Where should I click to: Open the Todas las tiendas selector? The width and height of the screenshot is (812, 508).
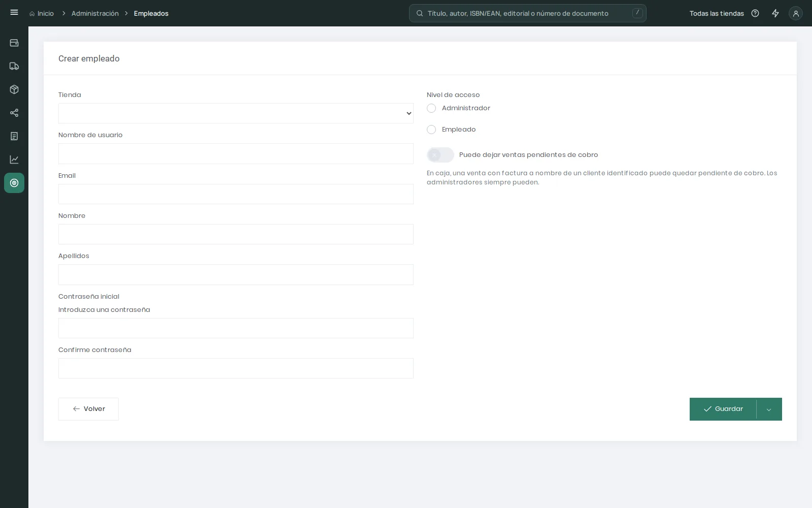(x=717, y=14)
